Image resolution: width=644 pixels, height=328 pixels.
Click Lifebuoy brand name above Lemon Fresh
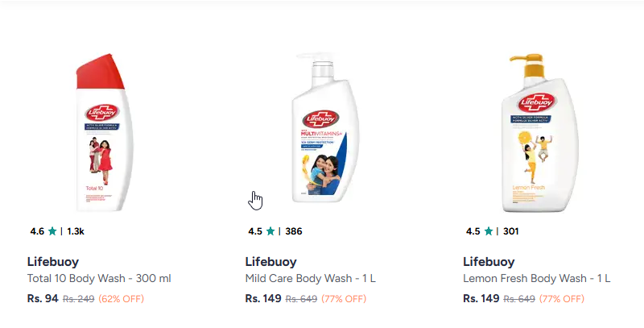tap(489, 262)
